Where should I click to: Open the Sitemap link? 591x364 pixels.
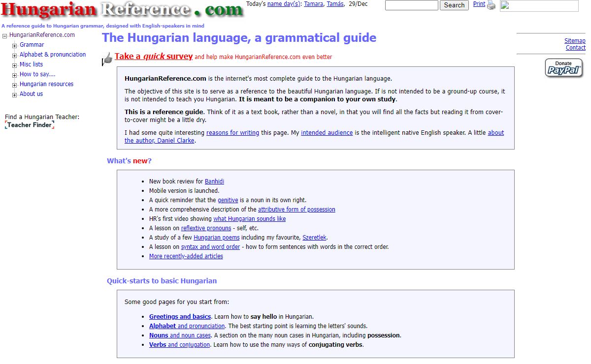pyautogui.click(x=575, y=41)
